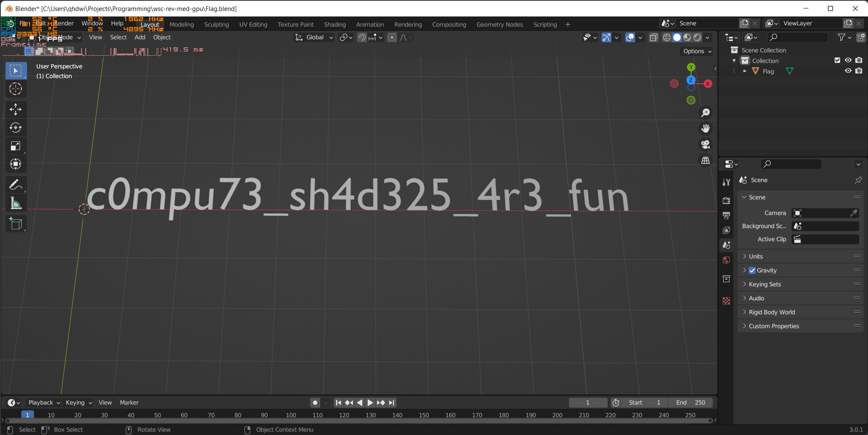Image resolution: width=868 pixels, height=435 pixels.
Task: Open the Collection properties tab
Action: pyautogui.click(x=726, y=279)
